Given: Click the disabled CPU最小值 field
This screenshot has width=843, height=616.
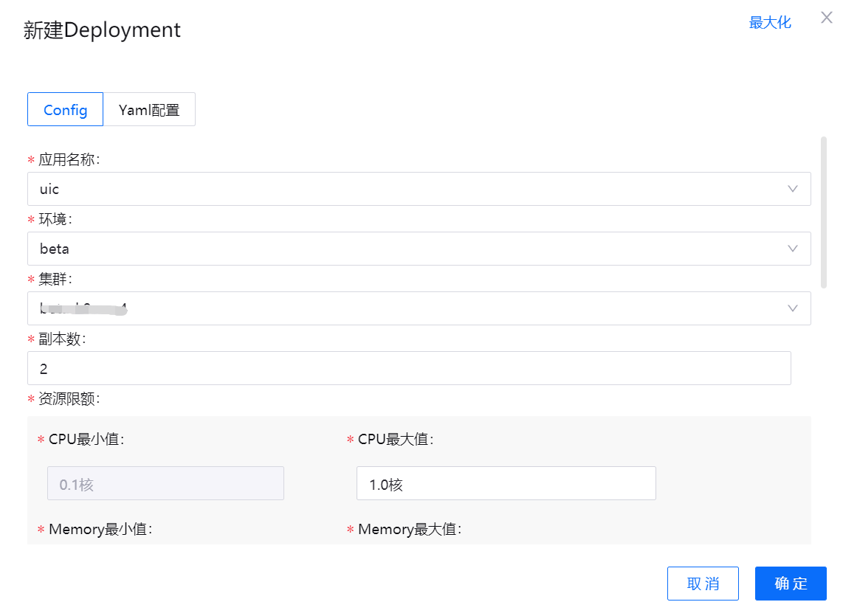Looking at the screenshot, I should [165, 483].
